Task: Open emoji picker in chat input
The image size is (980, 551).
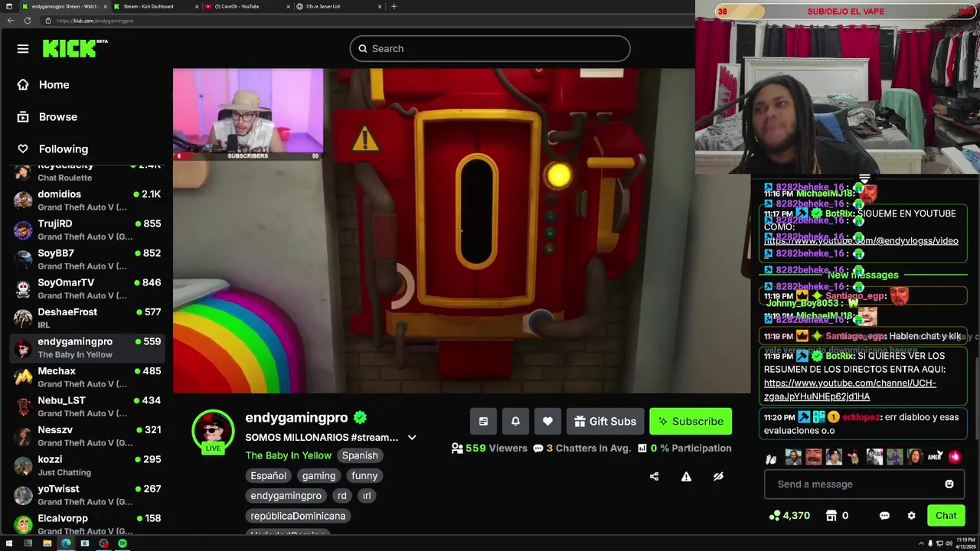Action: point(949,484)
